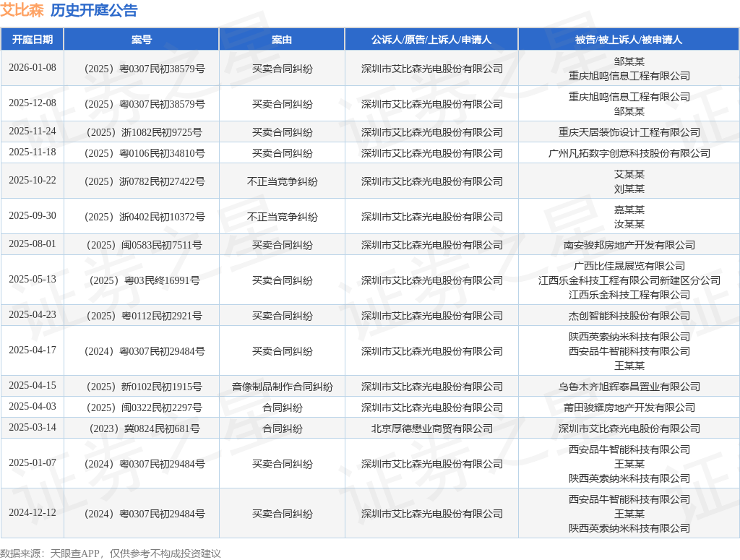
Task: Click 合同纠纷 cell in 2025-03-14 row
Action: point(283,428)
